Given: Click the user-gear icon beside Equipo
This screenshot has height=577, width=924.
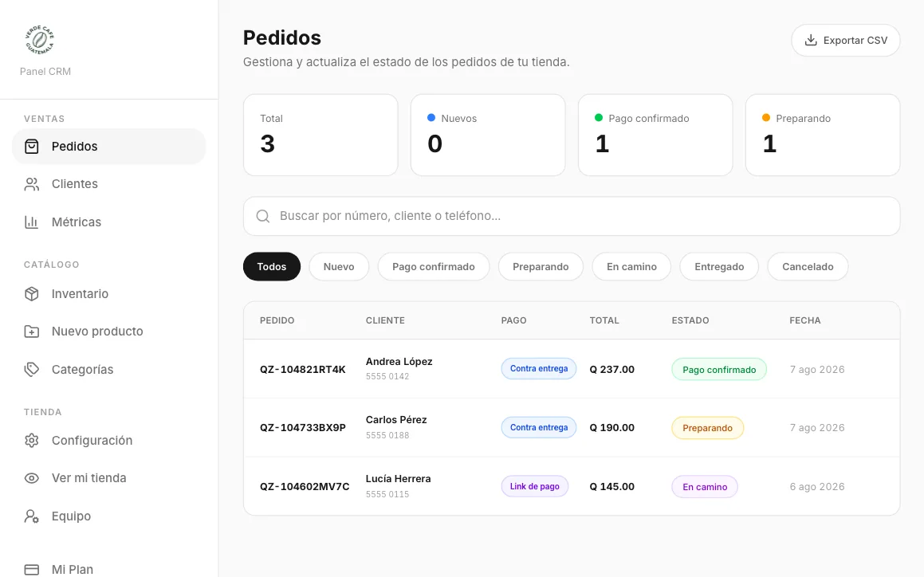Looking at the screenshot, I should pyautogui.click(x=32, y=516).
